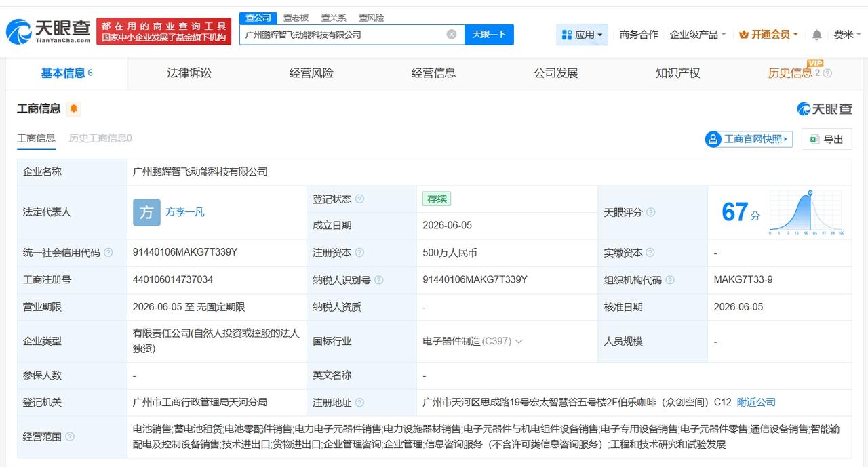The width and height of the screenshot is (868, 467).
Task: Select 企业名称 value 广州鹏辉智飞动能科技有限公司
Action: tap(200, 172)
